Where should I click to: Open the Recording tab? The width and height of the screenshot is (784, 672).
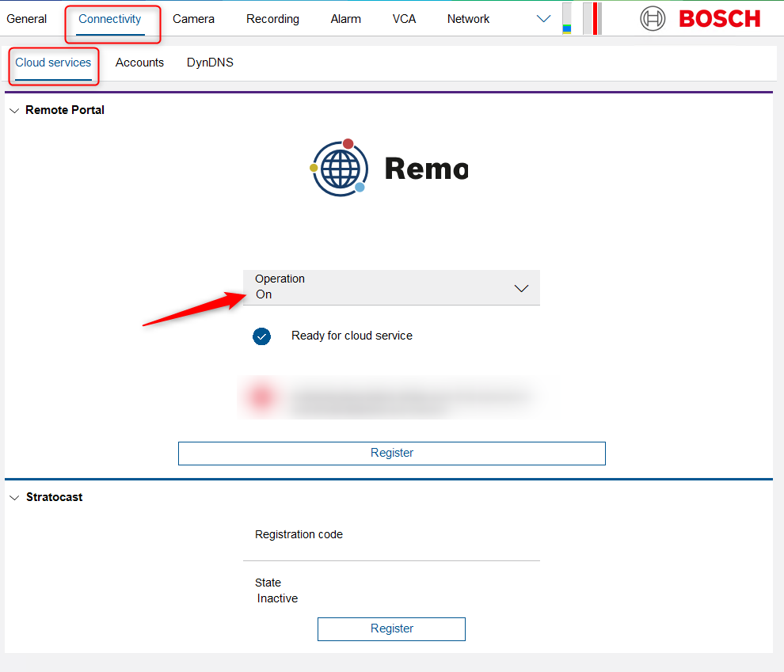[x=272, y=19]
